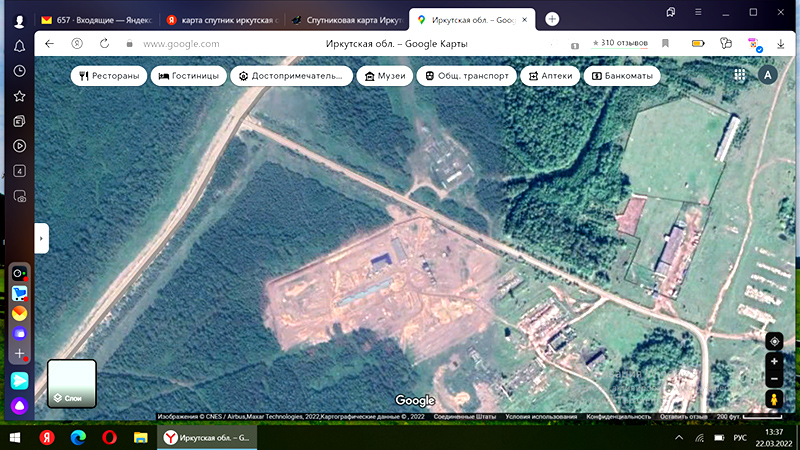The height and width of the screenshot is (450, 800).
Task: Open favorites star in sidebar
Action: pyautogui.click(x=19, y=96)
